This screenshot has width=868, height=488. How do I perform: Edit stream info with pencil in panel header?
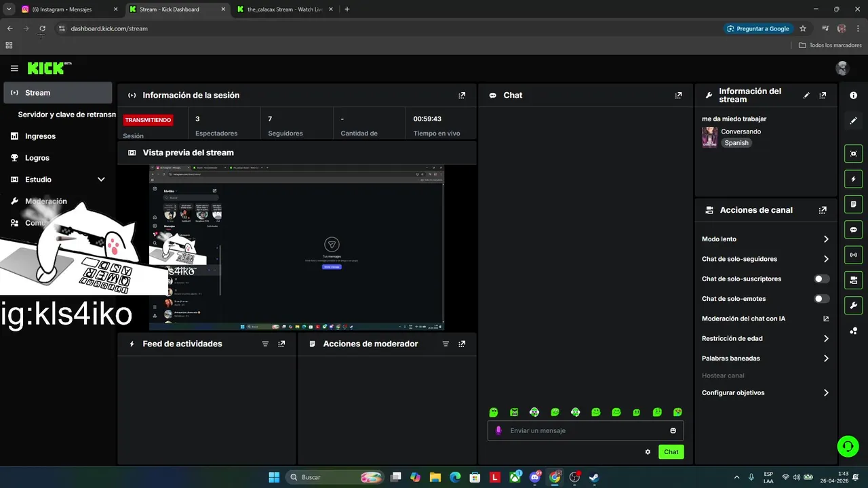tap(806, 96)
